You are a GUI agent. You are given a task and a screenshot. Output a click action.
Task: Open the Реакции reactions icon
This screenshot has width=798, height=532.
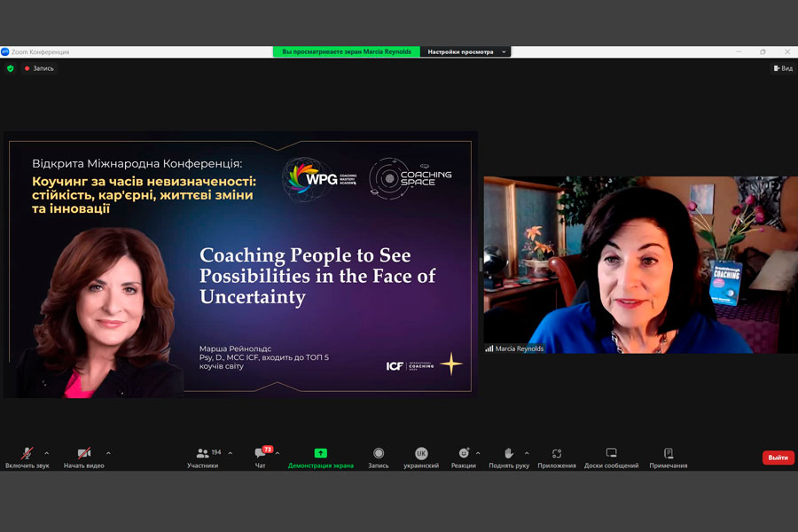[x=463, y=453]
